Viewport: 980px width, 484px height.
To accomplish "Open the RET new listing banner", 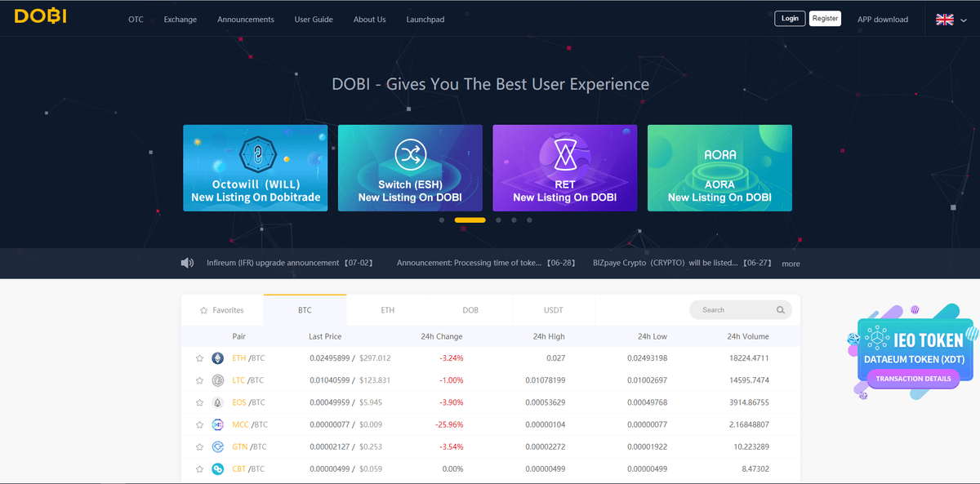I will click(x=564, y=168).
